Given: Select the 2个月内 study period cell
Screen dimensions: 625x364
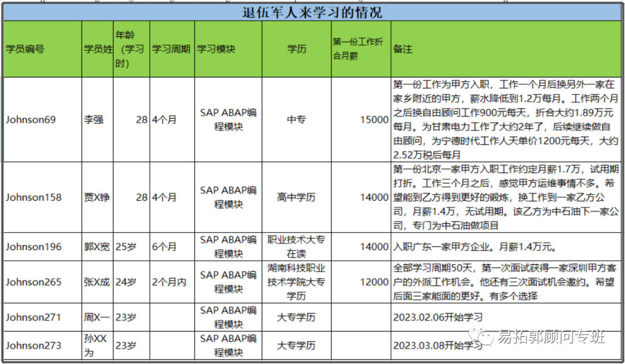Looking at the screenshot, I should (172, 282).
